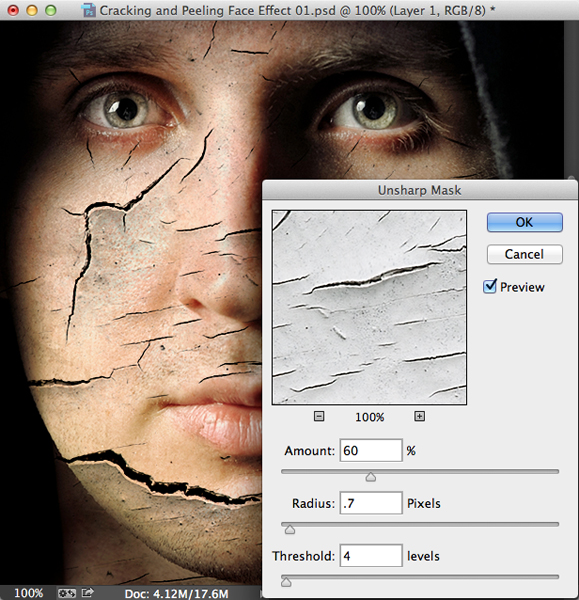Click the green zoom window button

(x=51, y=10)
